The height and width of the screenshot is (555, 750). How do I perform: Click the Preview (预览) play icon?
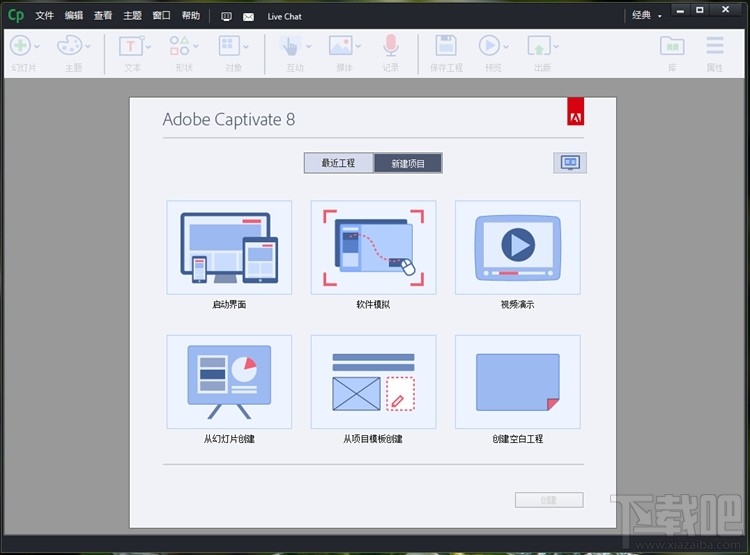(489, 46)
